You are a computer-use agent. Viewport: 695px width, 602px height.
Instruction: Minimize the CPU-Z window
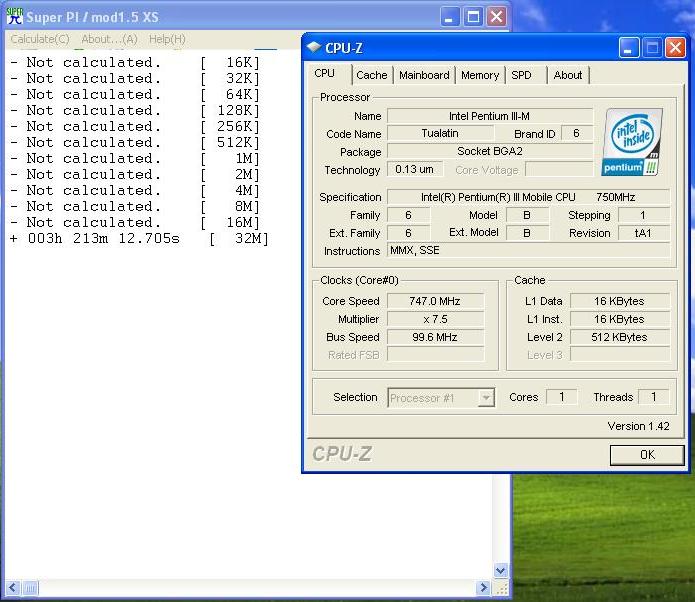pyautogui.click(x=629, y=47)
